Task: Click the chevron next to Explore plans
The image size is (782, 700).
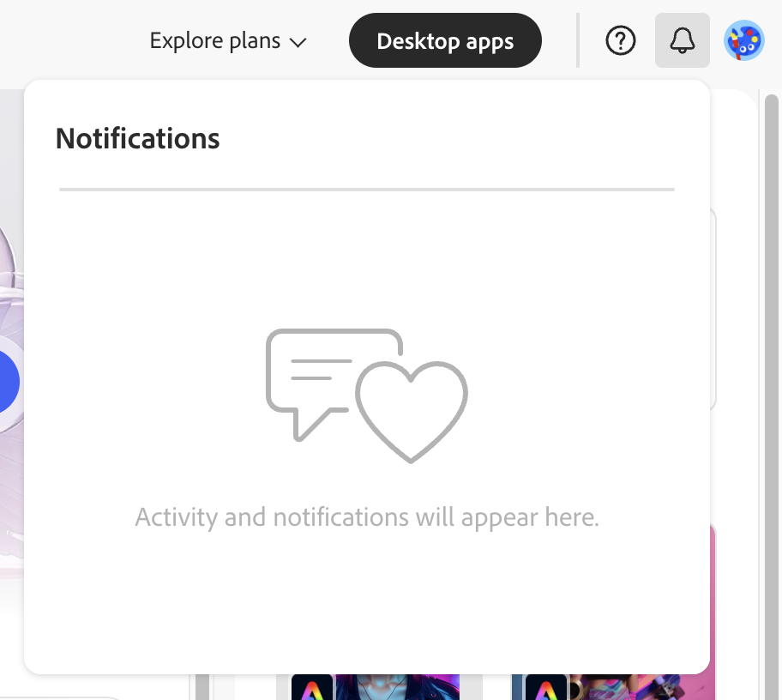Action: (296, 41)
